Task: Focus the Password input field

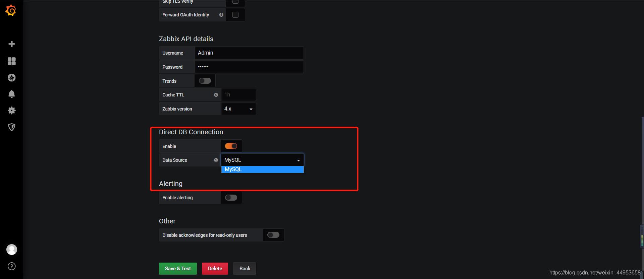Action: (249, 67)
